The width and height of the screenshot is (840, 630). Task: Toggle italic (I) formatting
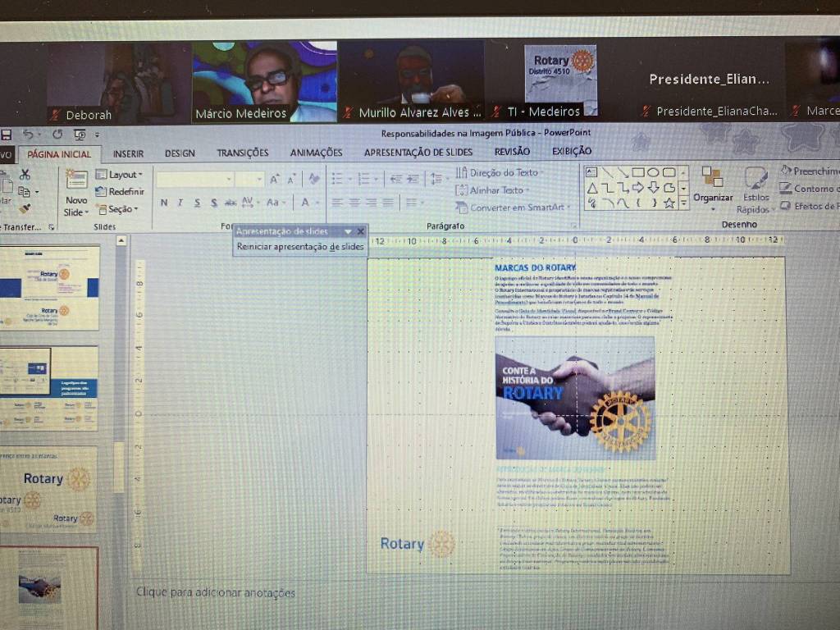click(x=180, y=203)
